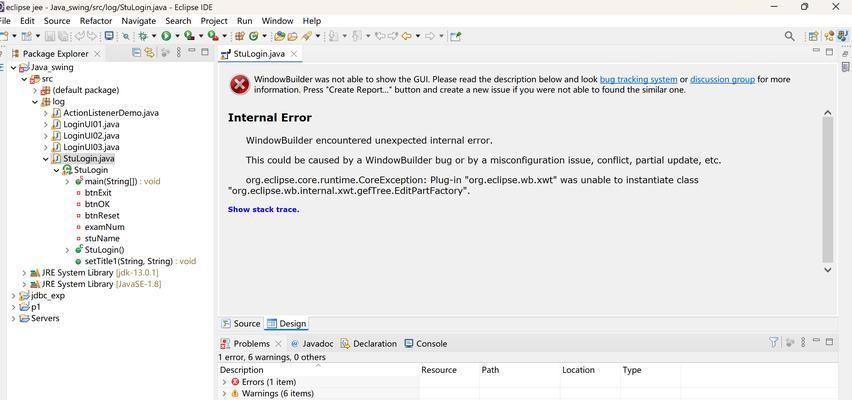Expand JRE System Library [jdk-13.0.1]

pyautogui.click(x=24, y=272)
